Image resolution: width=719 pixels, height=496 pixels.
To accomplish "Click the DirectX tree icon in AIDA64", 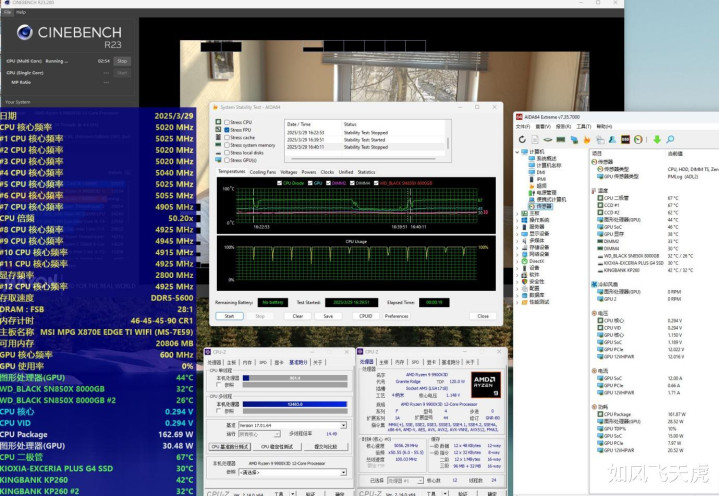I will pos(524,261).
